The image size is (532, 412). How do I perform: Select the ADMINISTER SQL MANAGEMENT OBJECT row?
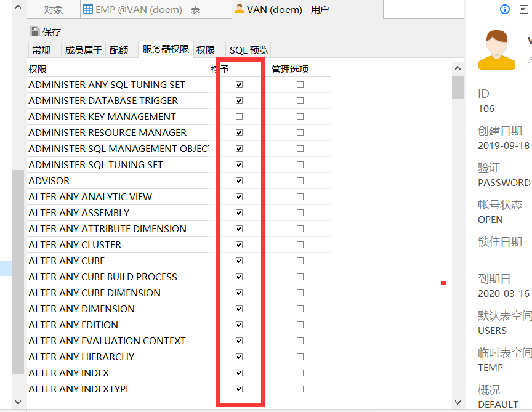[x=118, y=148]
